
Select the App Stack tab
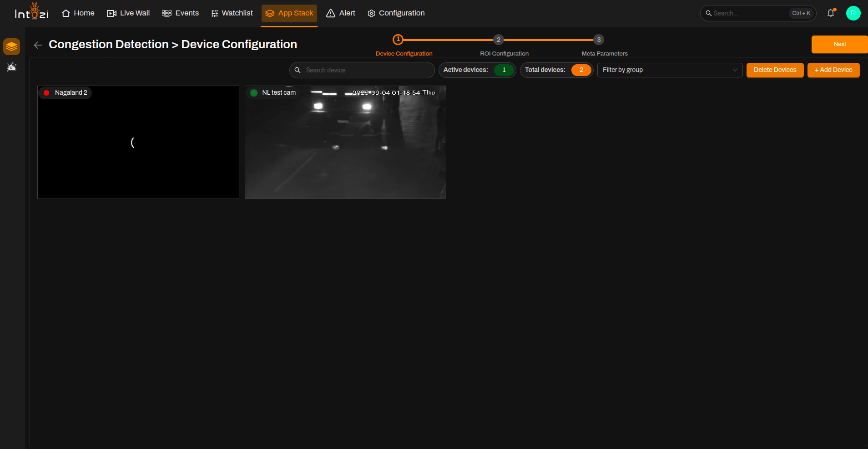[289, 13]
